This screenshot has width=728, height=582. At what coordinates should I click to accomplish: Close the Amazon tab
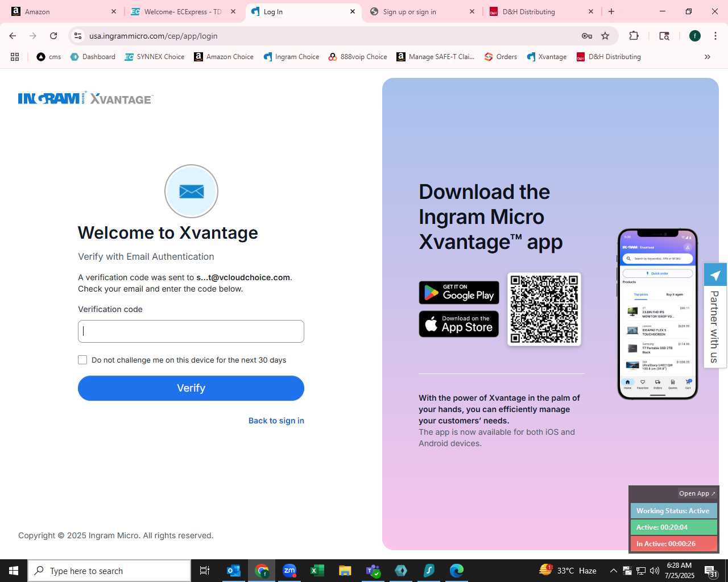point(114,11)
